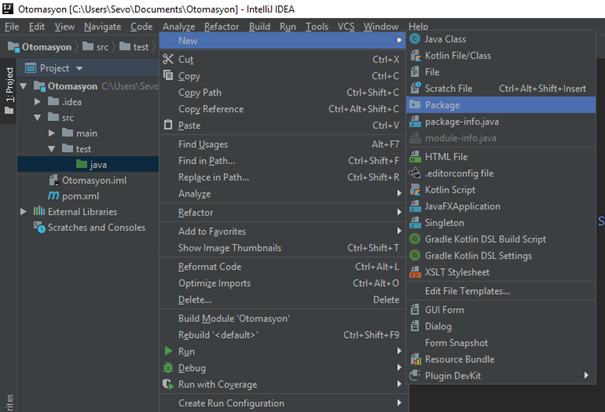The width and height of the screenshot is (605, 412).
Task: Open Create Run Configuration submenu
Action: coord(282,403)
